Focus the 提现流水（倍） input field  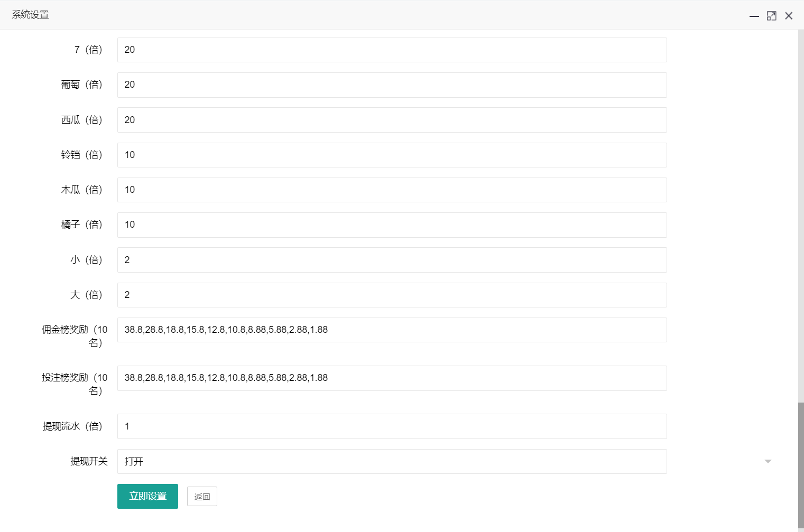391,426
